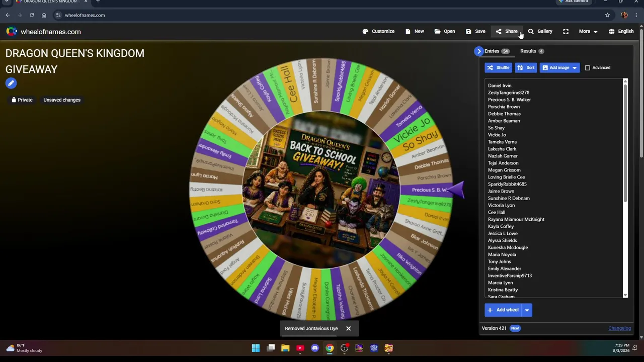This screenshot has width=644, height=362.
Task: Bookmark this page with the star
Action: click(607, 15)
